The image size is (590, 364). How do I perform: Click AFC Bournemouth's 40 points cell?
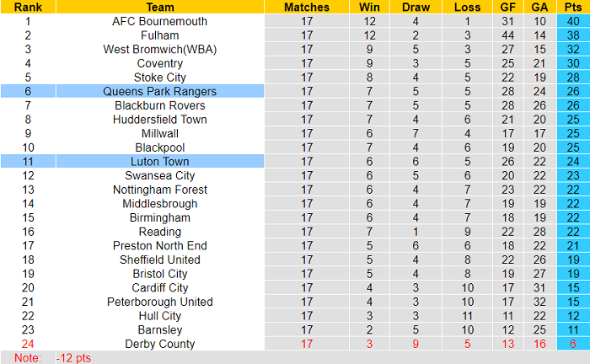(x=573, y=21)
